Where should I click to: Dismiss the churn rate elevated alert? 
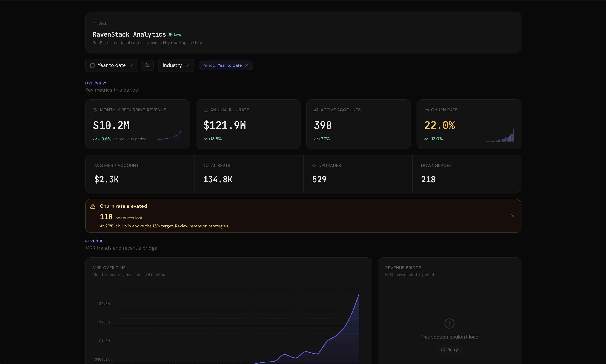coord(513,216)
